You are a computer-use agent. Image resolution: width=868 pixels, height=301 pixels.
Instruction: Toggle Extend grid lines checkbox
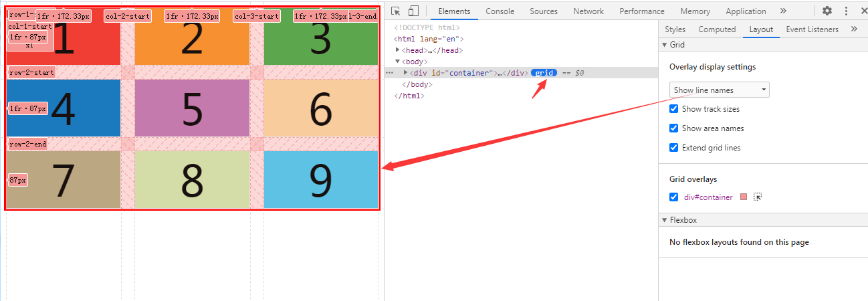pos(674,148)
